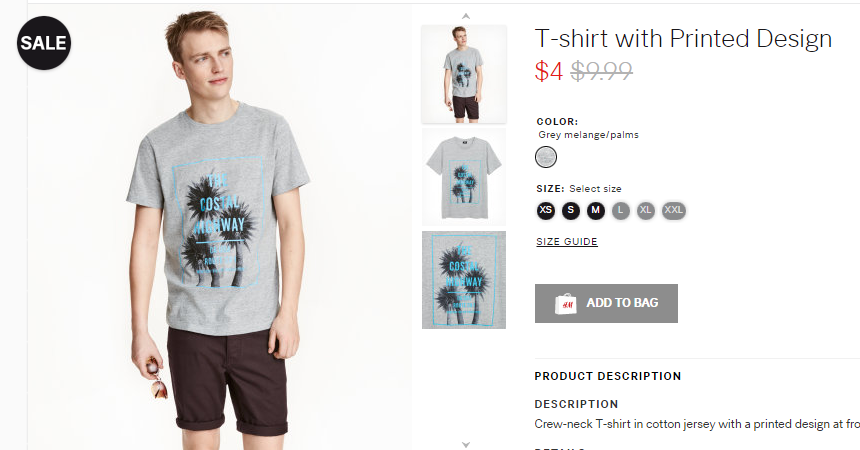
Task: Click the T-shirt with Printed Design title
Action: coord(683,39)
